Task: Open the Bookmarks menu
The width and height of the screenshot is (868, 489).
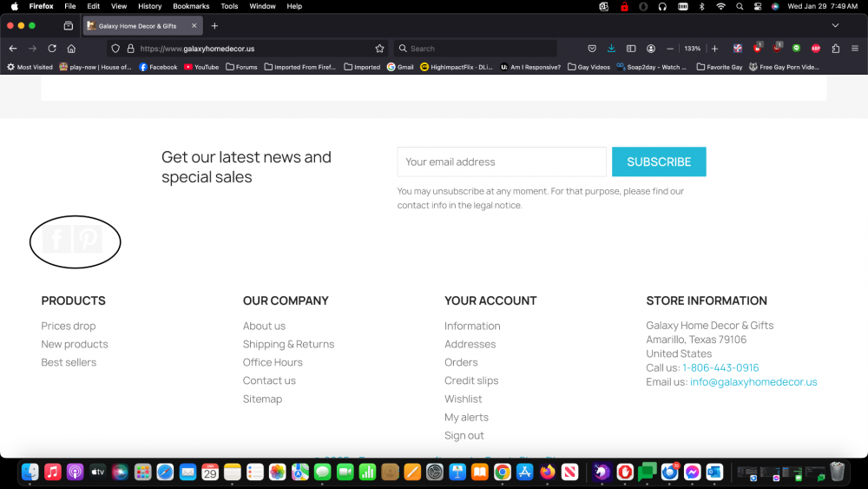Action: coord(191,6)
